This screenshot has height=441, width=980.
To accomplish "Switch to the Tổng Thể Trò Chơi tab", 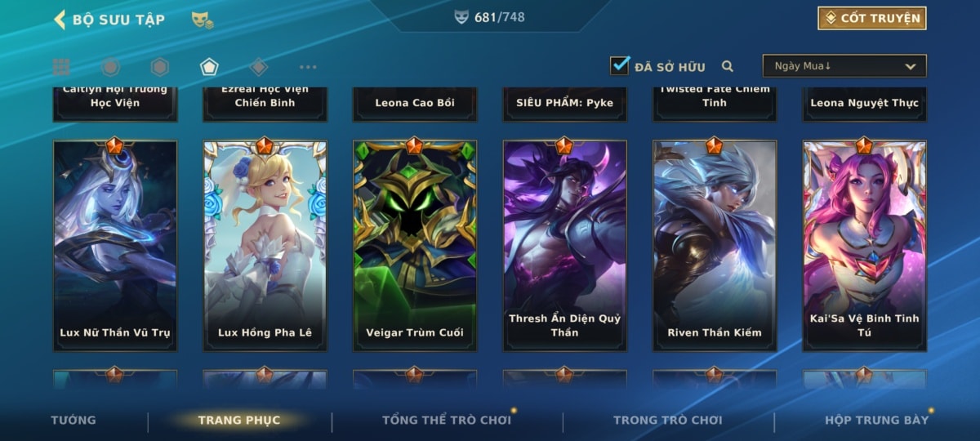I will [x=447, y=420].
